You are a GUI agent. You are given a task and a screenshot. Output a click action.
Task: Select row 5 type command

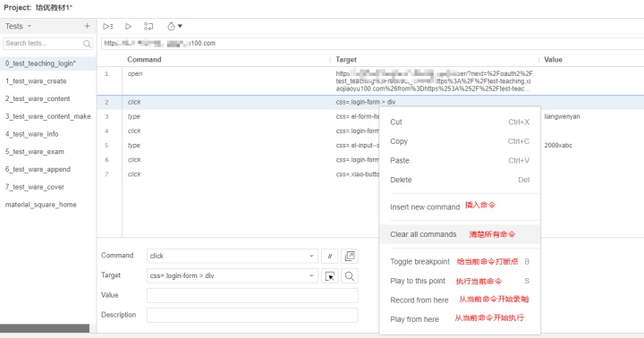(370, 146)
